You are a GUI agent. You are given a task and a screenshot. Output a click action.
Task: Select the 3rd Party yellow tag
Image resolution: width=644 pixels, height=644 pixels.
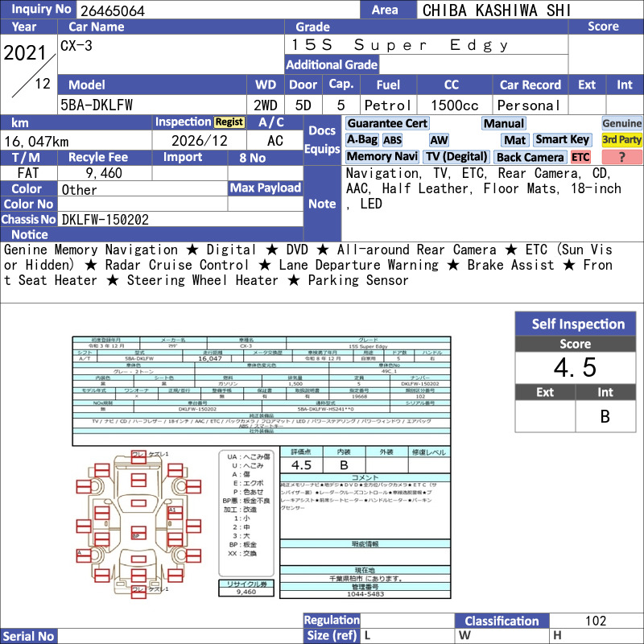pyautogui.click(x=621, y=139)
